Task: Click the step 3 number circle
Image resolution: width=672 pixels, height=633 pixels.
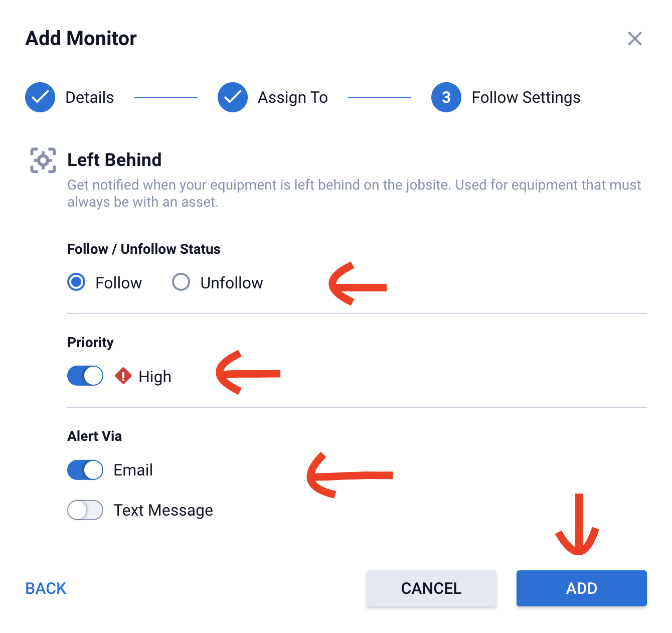Action: coord(446,97)
